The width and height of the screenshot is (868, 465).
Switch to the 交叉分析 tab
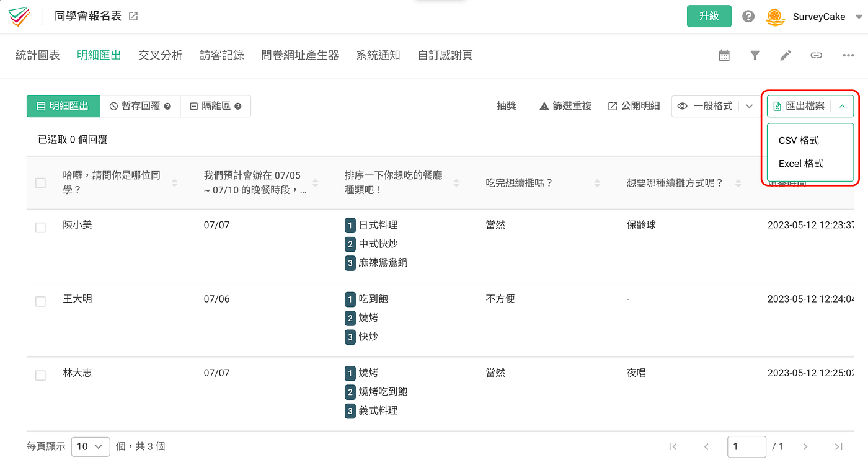(161, 55)
